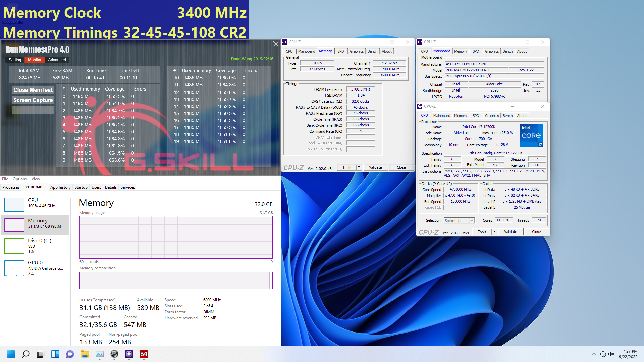Click the Close MemTest button
The width and height of the screenshot is (644, 362).
[x=33, y=90]
